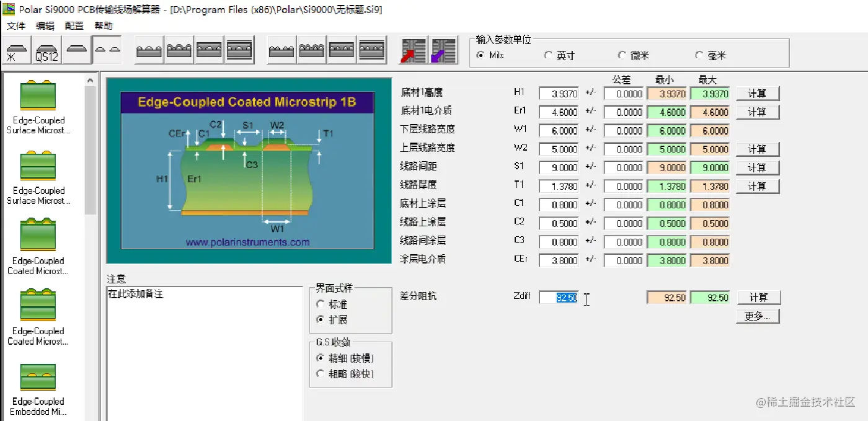This screenshot has height=421, width=868.
Task: Click 计算 button for W2 row
Action: tap(758, 149)
